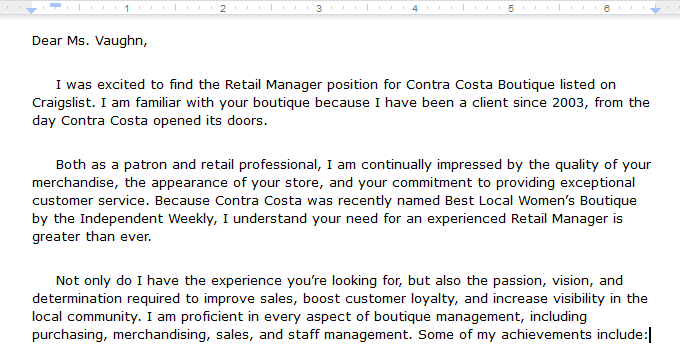The width and height of the screenshot is (680, 360).
Task: Place cursor on the year '2003'
Action: [568, 103]
